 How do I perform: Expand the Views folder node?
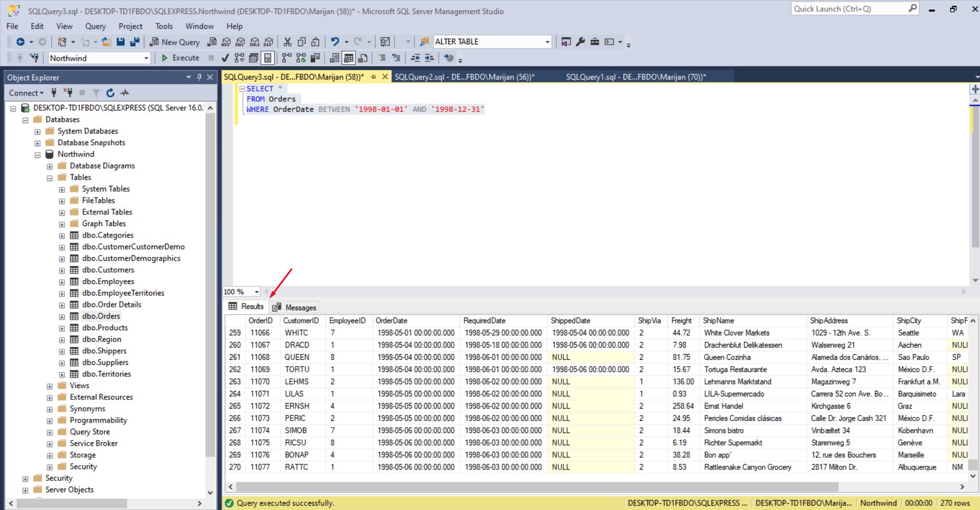click(x=50, y=386)
